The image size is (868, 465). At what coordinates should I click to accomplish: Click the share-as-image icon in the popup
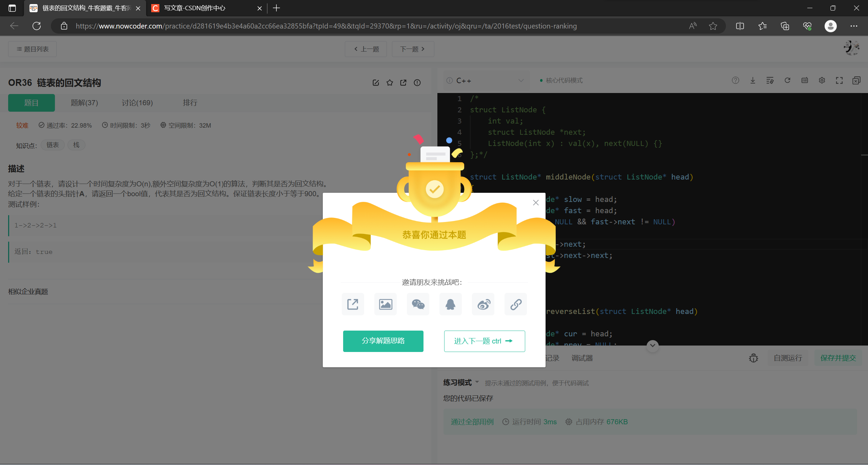point(385,304)
